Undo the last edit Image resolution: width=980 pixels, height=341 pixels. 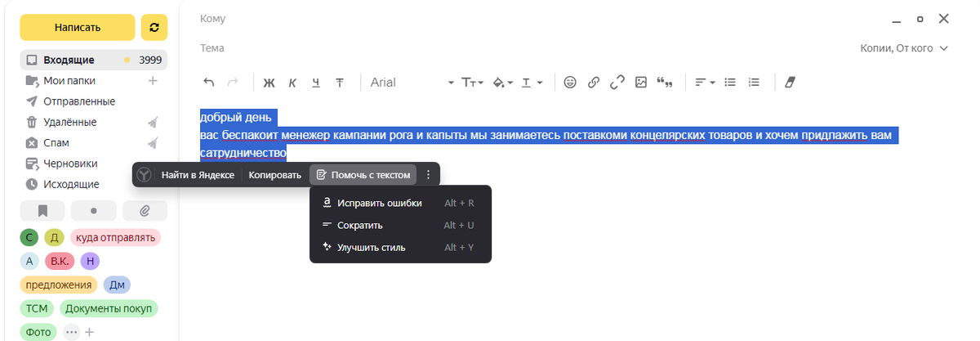209,82
